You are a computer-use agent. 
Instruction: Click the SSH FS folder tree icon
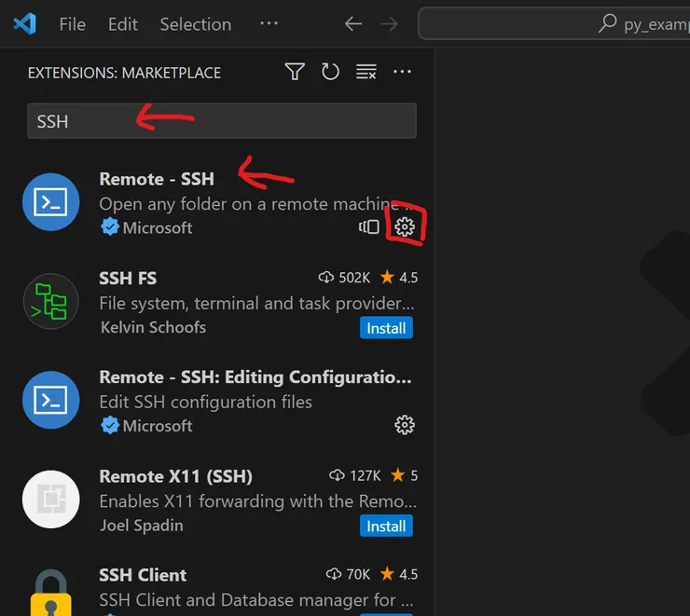51,302
